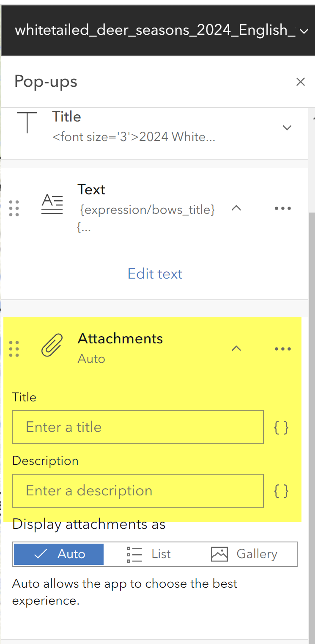This screenshot has height=644, width=315.
Task: Switch attachment display to Gallery
Action: coord(244,554)
